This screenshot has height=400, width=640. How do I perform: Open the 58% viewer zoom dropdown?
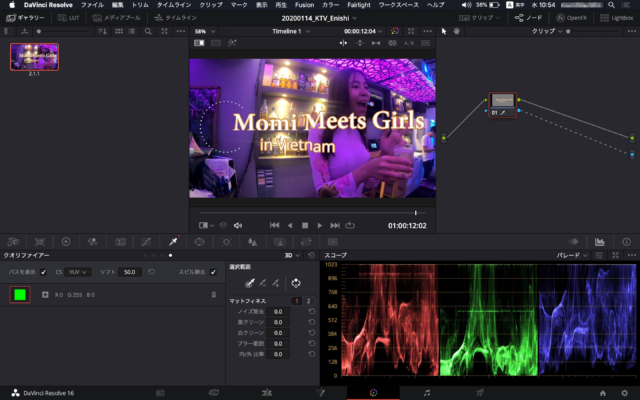pyautogui.click(x=204, y=31)
